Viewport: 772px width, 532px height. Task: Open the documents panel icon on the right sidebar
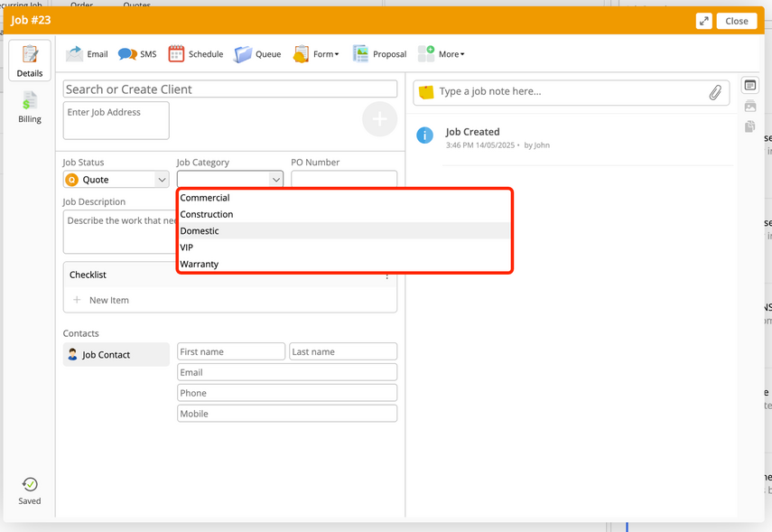[x=749, y=126]
